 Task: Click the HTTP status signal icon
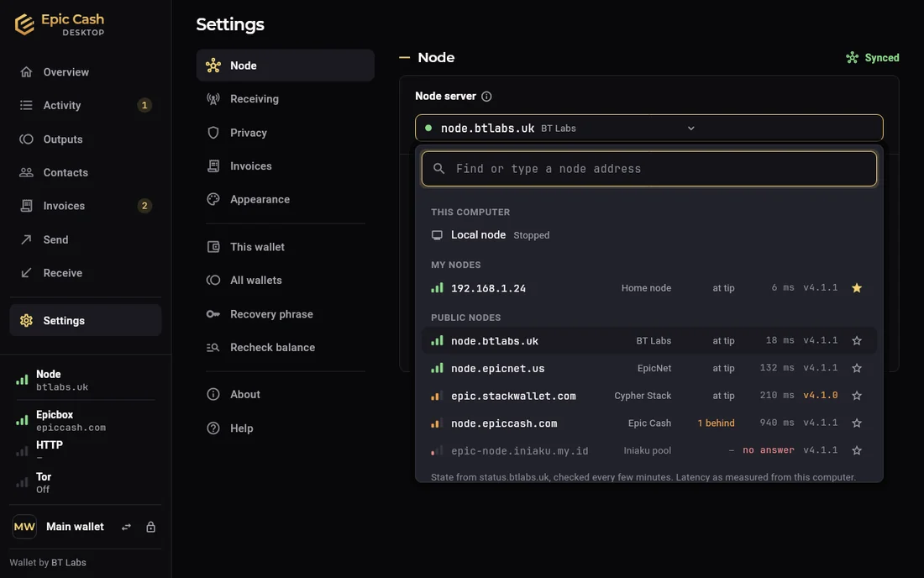click(22, 451)
